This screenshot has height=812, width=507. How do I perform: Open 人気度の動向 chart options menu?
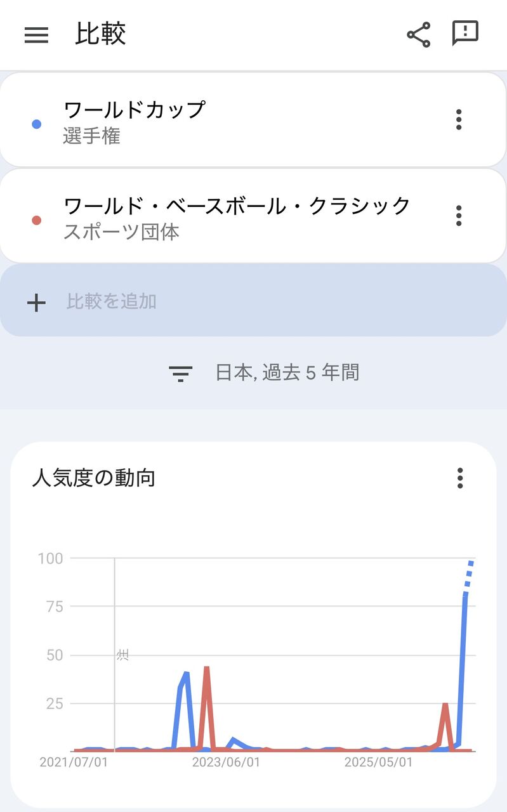click(460, 478)
